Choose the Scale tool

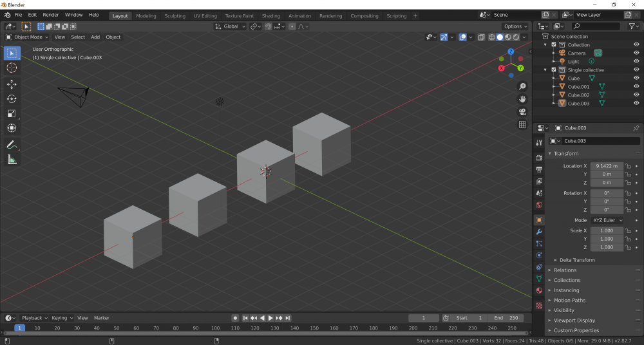point(12,113)
